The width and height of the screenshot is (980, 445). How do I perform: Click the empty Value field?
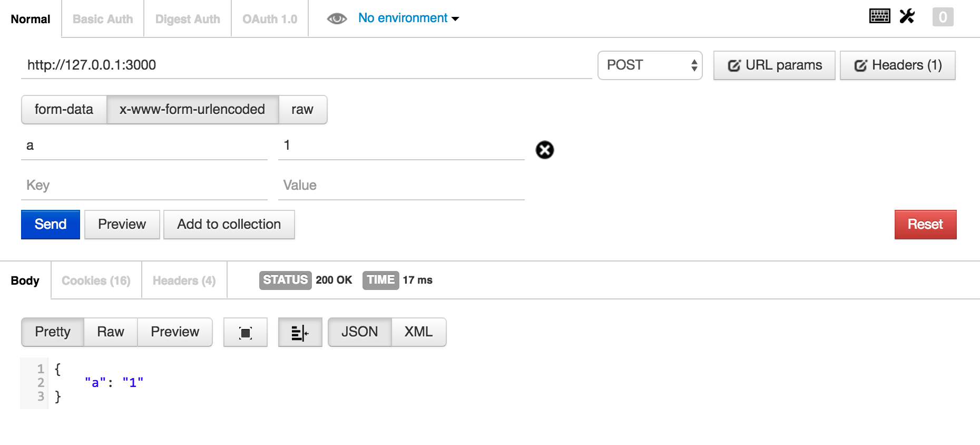click(401, 186)
